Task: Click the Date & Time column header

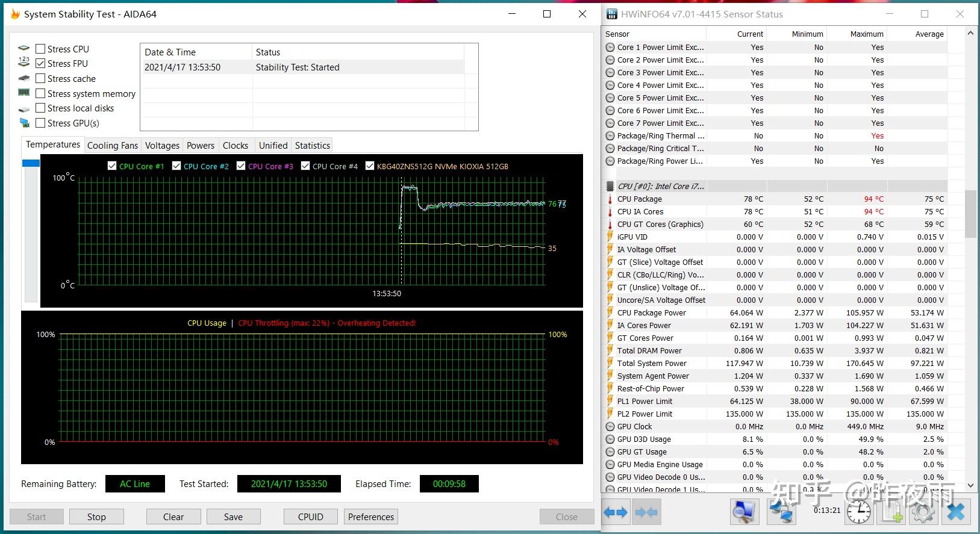Action: pos(196,52)
